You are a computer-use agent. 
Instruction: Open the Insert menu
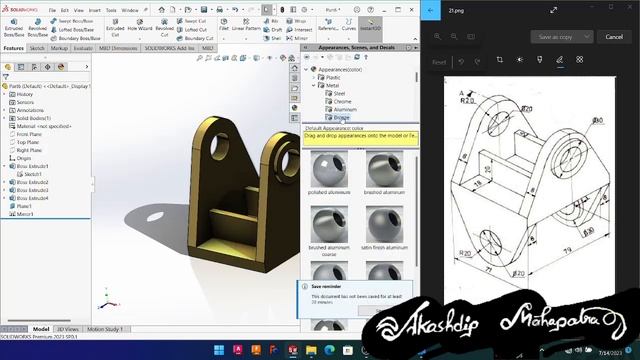94,10
